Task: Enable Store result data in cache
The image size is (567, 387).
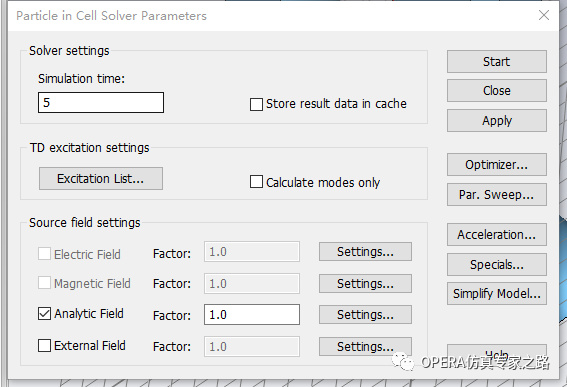Action: pyautogui.click(x=256, y=104)
